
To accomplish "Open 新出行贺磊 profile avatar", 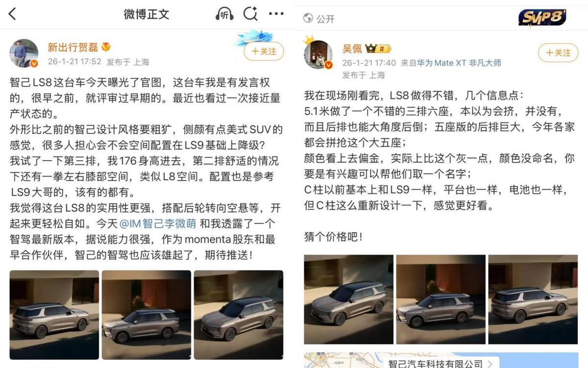I will (24, 53).
